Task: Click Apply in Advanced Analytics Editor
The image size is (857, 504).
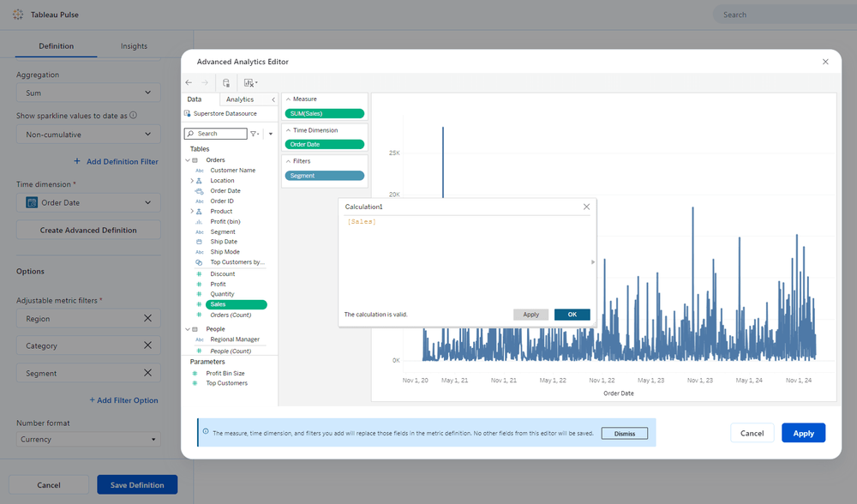Action: click(x=804, y=433)
